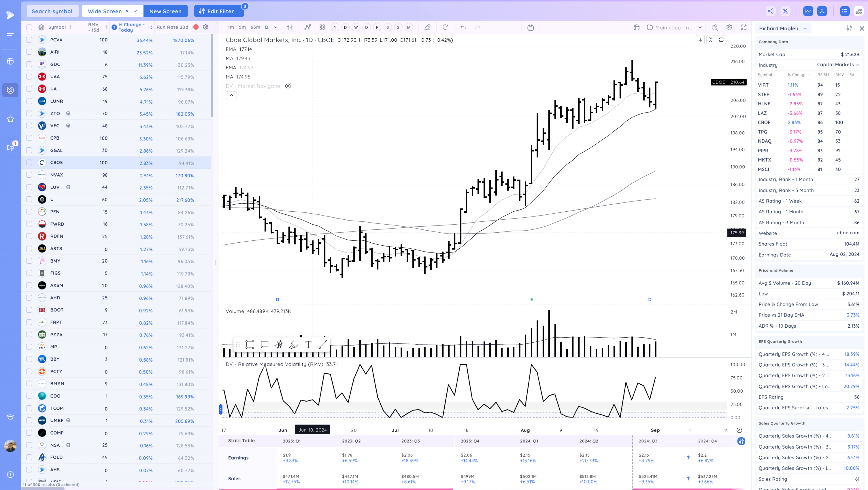
Task: Open the Wide Screen dropdown arrow
Action: point(135,11)
